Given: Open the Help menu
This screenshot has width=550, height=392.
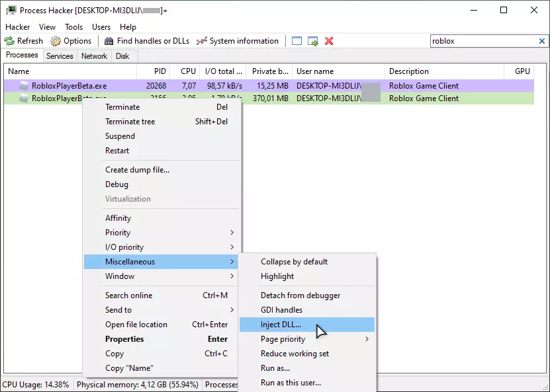Looking at the screenshot, I should [x=128, y=27].
